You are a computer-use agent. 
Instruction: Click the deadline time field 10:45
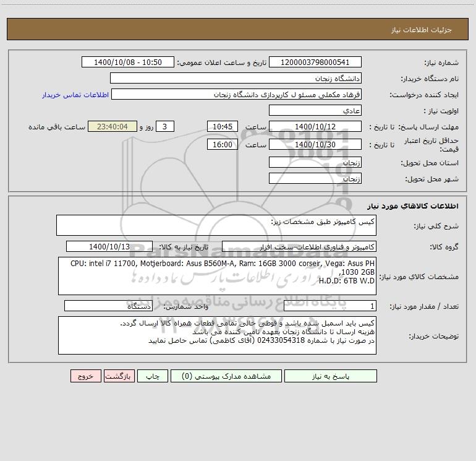[x=223, y=126]
